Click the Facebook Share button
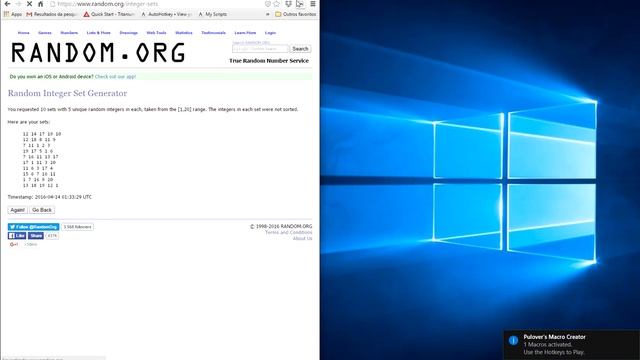 tap(36, 236)
